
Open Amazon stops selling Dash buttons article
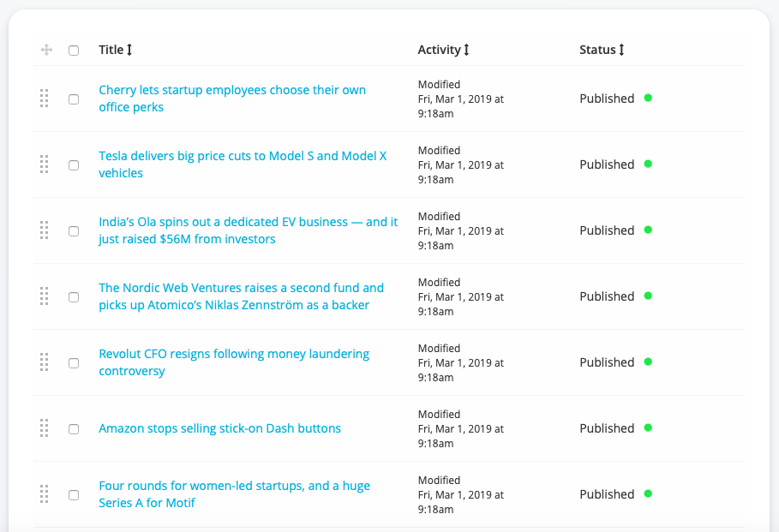point(219,428)
